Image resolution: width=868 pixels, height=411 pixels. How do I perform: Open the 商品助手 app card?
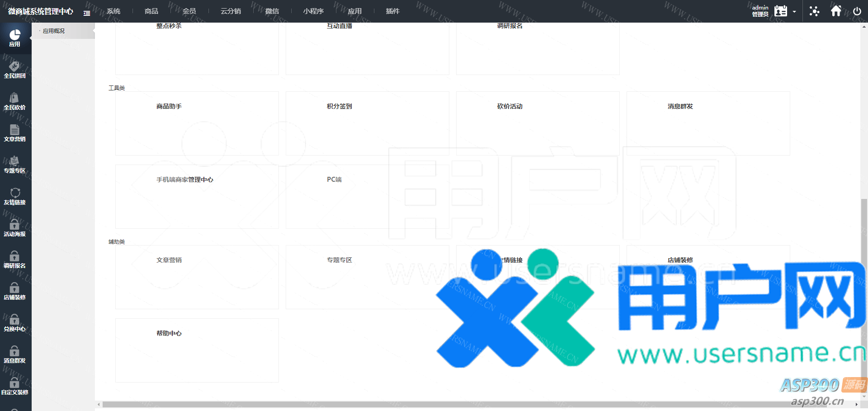(197, 123)
